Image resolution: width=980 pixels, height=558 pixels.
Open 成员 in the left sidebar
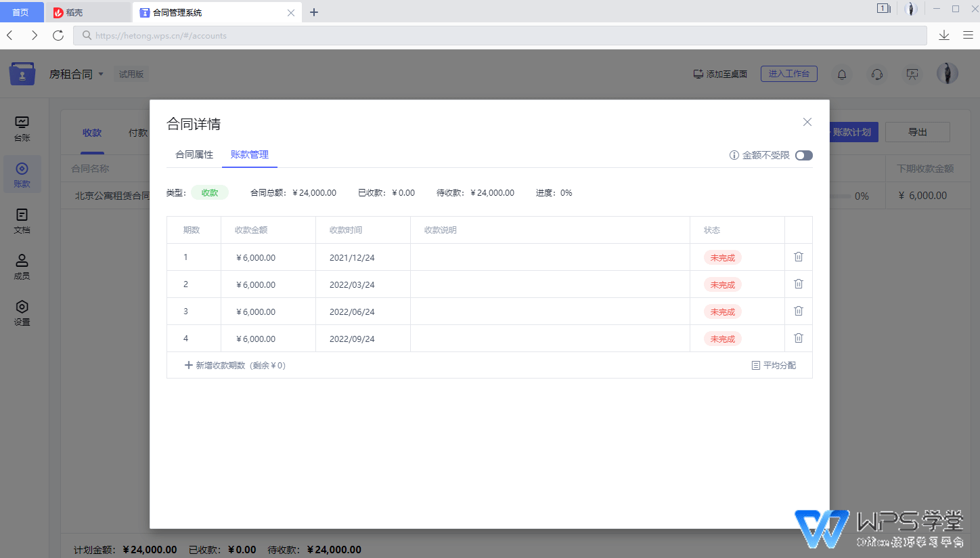(x=22, y=267)
